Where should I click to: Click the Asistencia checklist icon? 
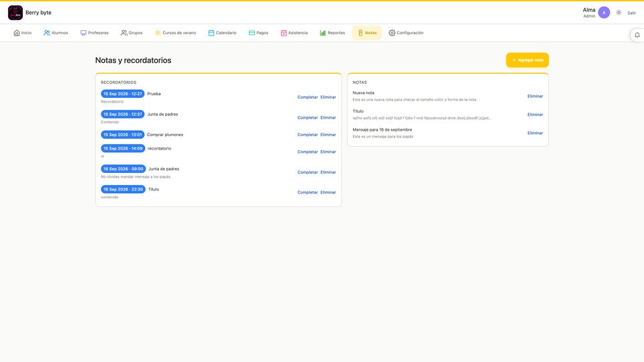point(283,33)
